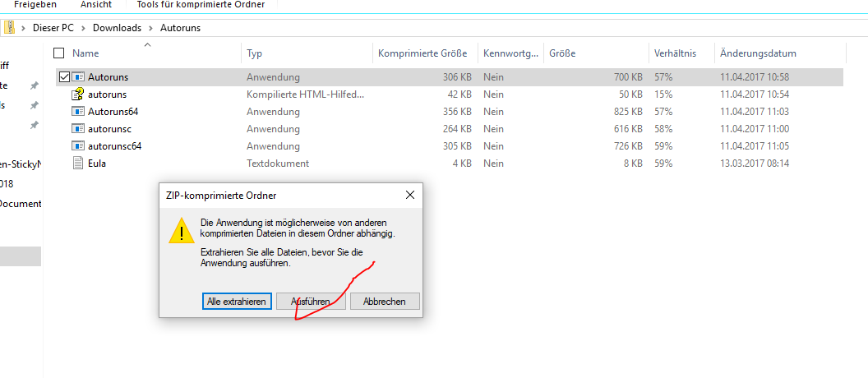868x378 pixels.
Task: Click the 11.04.2017 11:05 date cell
Action: pyautogui.click(x=755, y=146)
